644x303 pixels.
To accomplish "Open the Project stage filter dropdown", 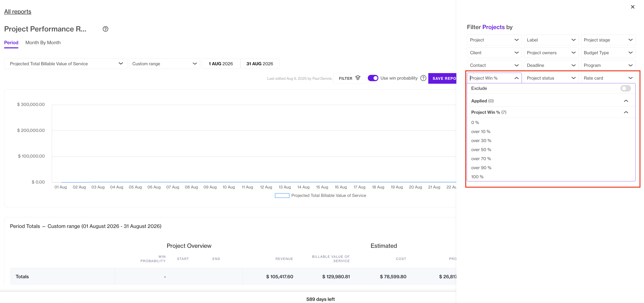I will 608,40.
